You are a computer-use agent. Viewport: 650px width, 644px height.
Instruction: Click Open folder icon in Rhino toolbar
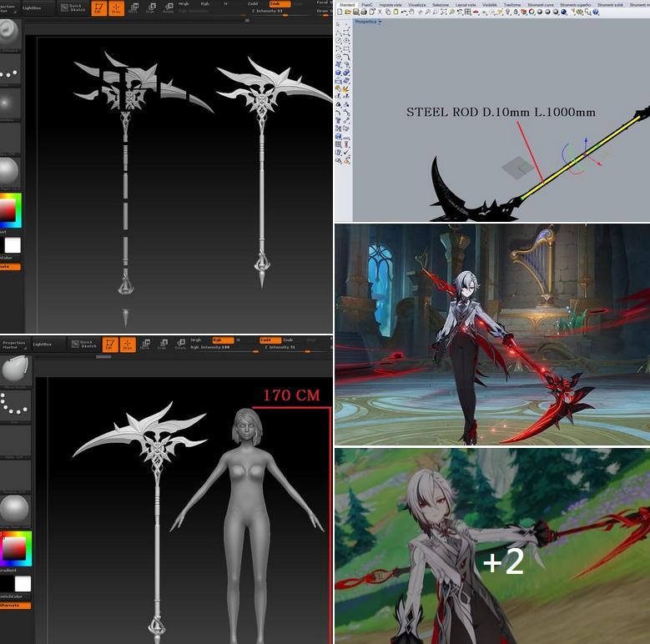tap(348, 12)
